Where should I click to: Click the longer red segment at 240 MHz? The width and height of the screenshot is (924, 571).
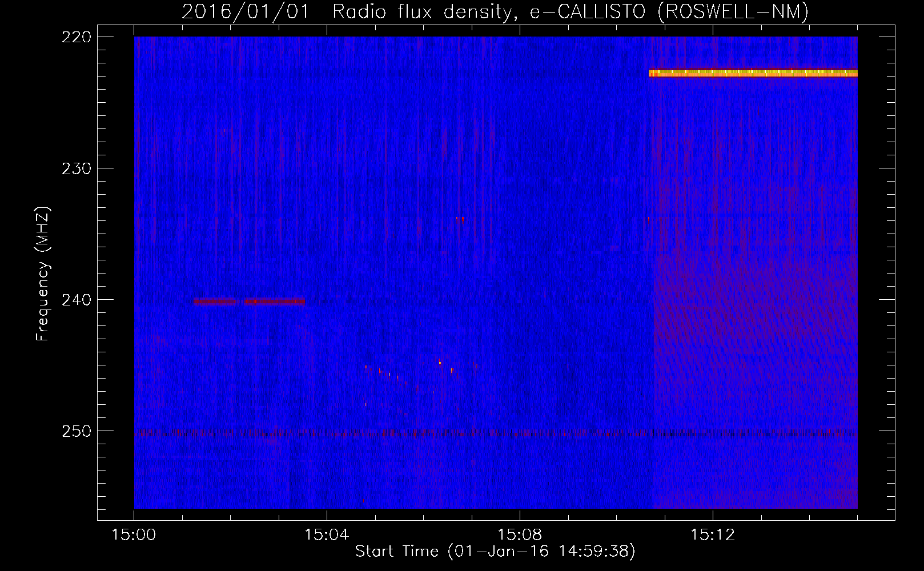(x=274, y=301)
